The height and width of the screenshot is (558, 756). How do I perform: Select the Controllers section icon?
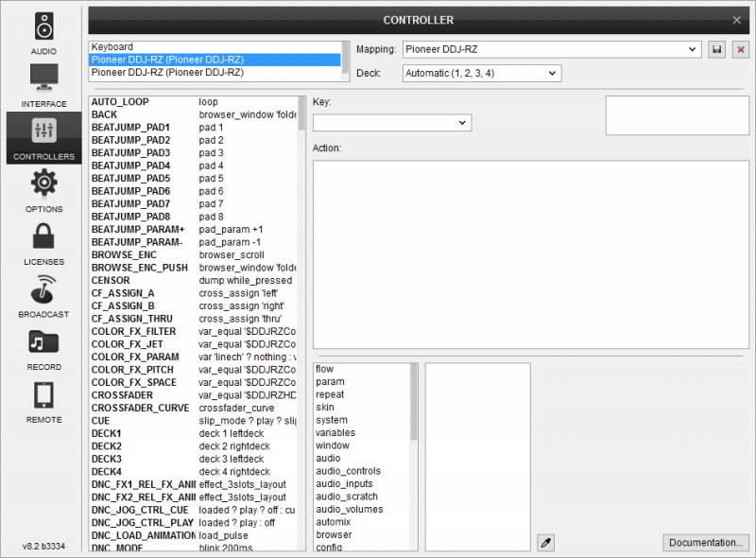coord(43,138)
